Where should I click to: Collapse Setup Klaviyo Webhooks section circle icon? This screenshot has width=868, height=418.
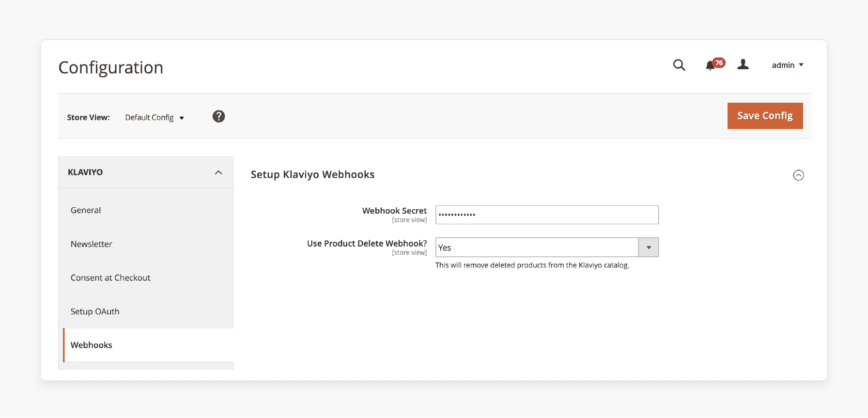(798, 175)
